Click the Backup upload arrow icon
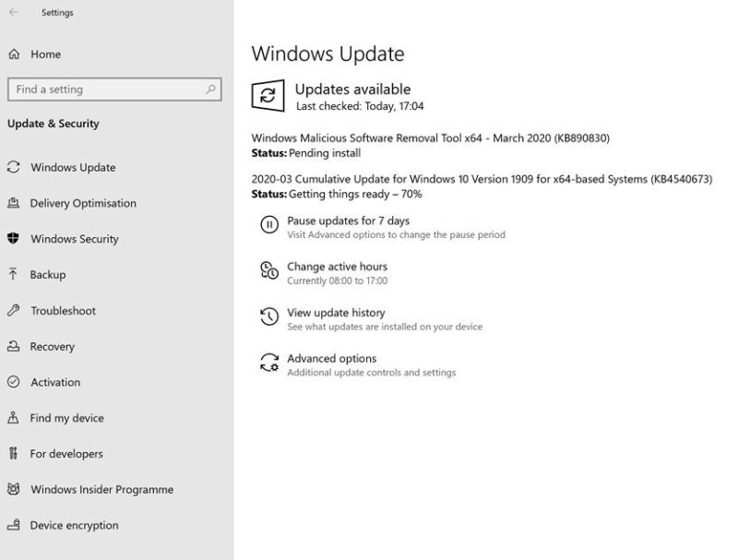Viewport: 738px width, 560px height. coord(13,274)
